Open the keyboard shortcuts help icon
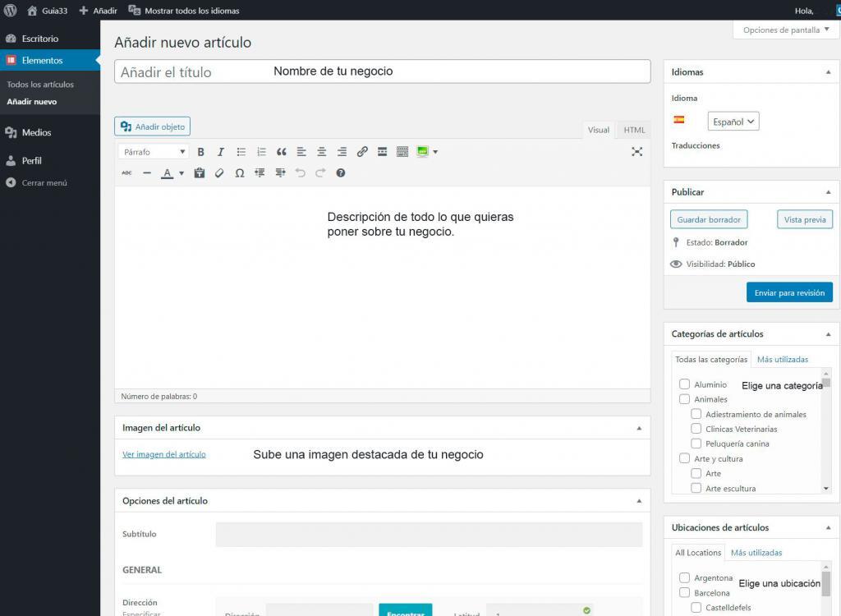Viewport: 841px width, 616px height. pos(341,173)
